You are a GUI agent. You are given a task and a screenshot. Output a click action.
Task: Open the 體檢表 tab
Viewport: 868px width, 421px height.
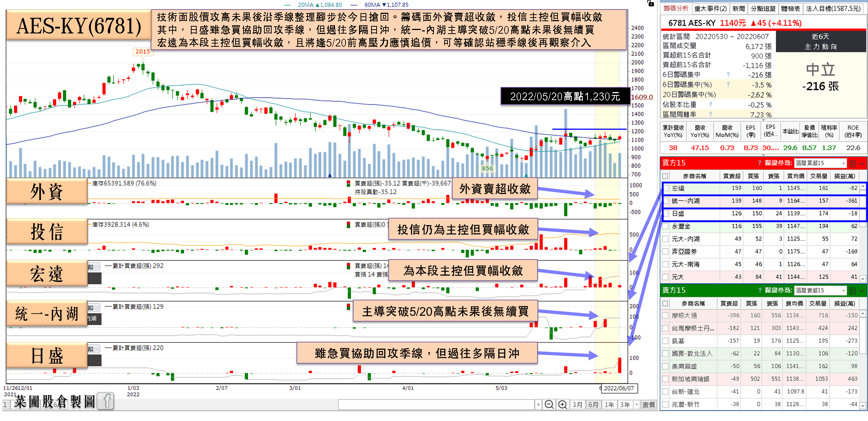click(x=790, y=8)
